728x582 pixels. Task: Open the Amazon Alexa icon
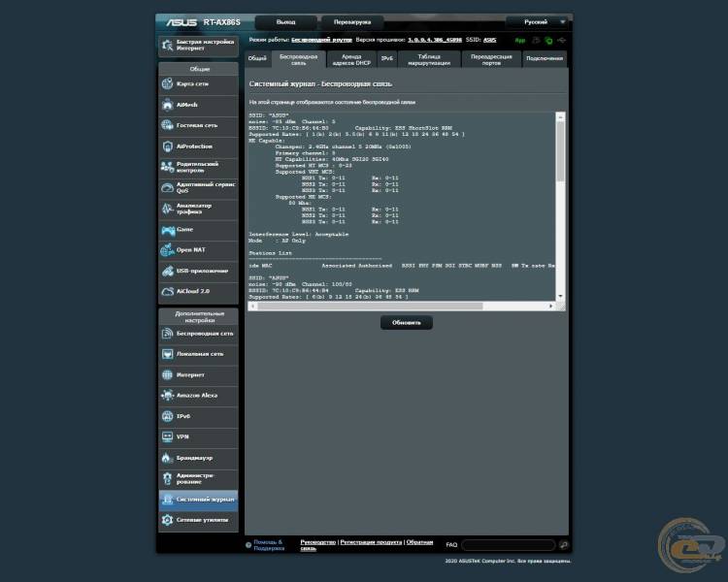coord(167,396)
